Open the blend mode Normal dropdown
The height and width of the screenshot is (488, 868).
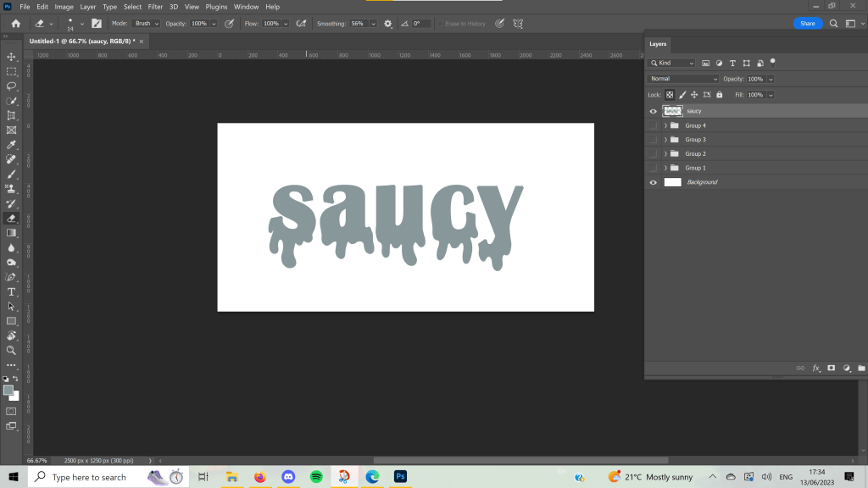pos(682,79)
